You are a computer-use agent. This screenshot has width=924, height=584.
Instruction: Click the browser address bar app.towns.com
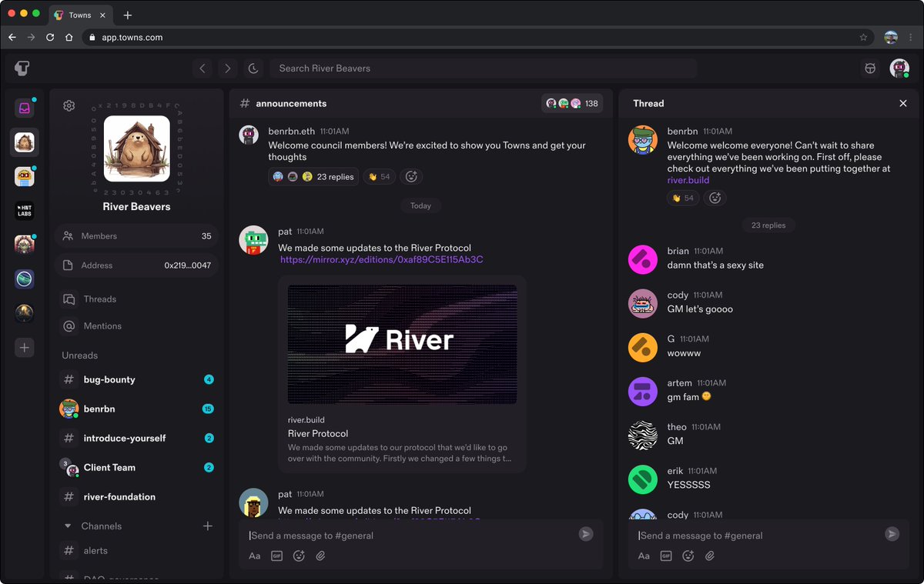[x=478, y=37]
